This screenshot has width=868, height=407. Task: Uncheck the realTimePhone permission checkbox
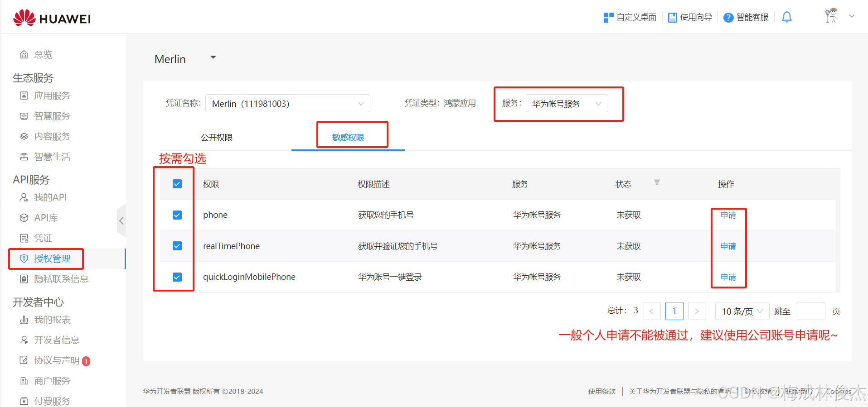(177, 246)
